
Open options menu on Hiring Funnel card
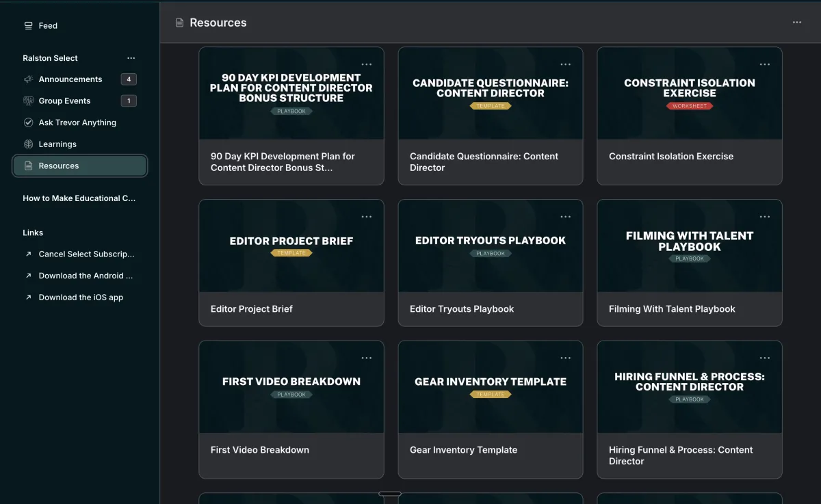[764, 358]
